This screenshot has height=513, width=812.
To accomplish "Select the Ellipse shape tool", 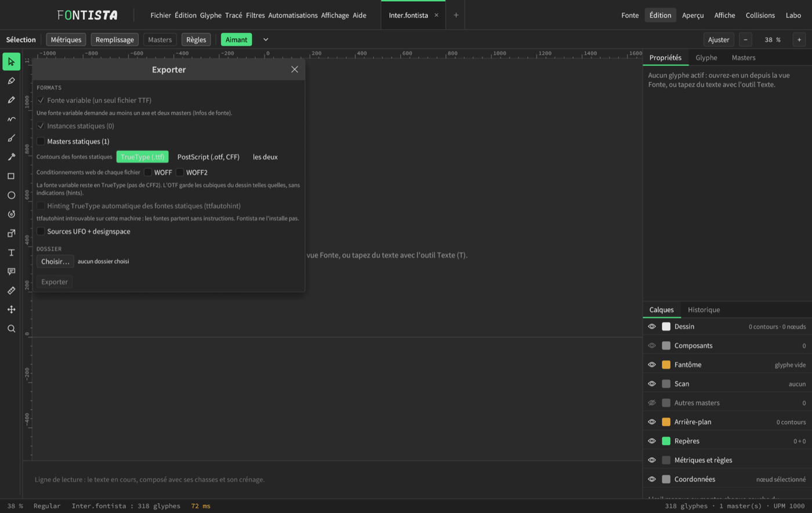I will click(x=11, y=195).
